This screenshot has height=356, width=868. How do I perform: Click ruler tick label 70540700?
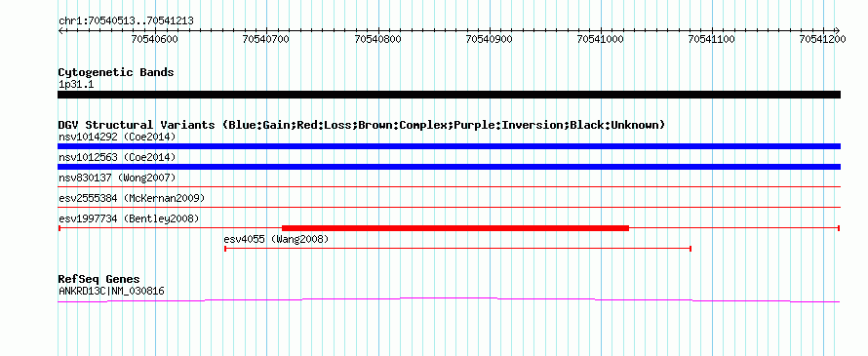(x=266, y=39)
